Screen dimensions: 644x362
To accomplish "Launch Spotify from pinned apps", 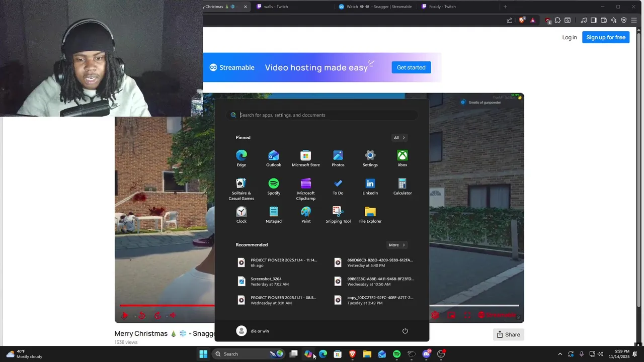I will (x=274, y=187).
